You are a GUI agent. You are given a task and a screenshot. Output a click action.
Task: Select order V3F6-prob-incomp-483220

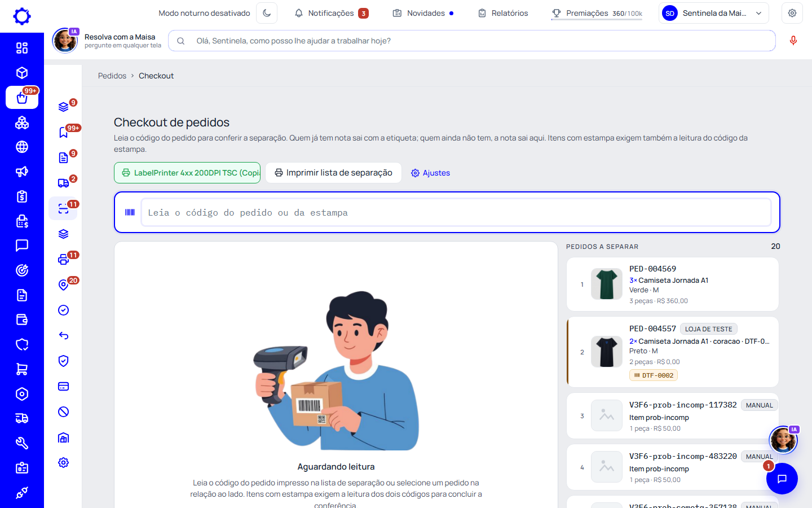pyautogui.click(x=673, y=467)
